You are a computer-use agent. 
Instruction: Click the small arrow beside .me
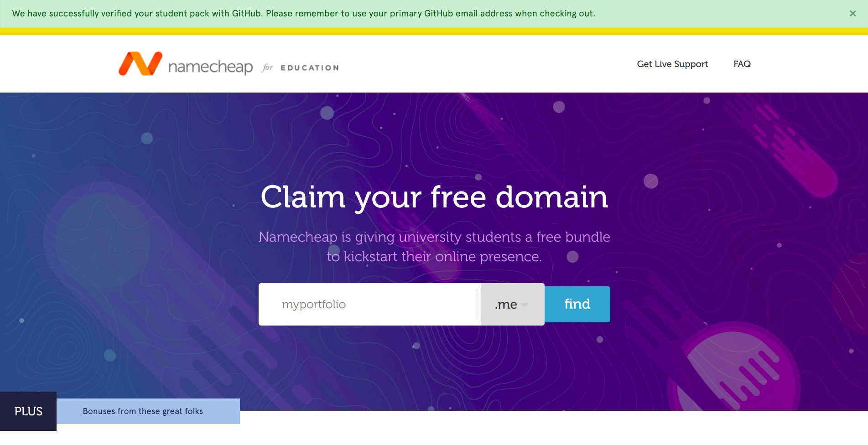[x=525, y=305]
